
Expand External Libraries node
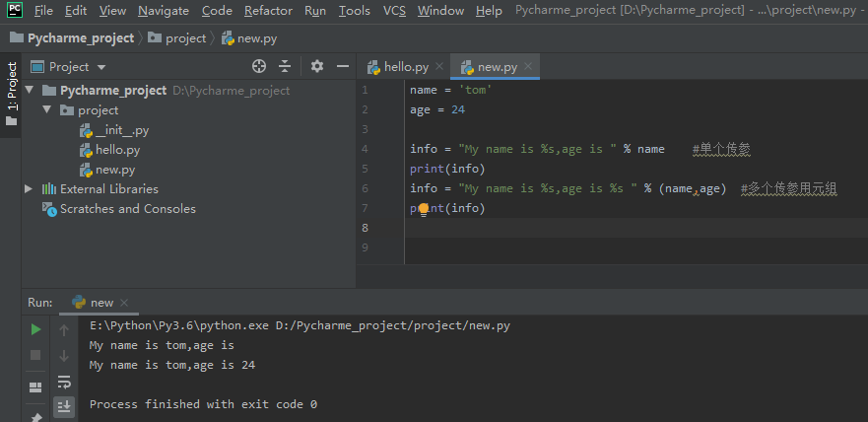click(x=29, y=189)
